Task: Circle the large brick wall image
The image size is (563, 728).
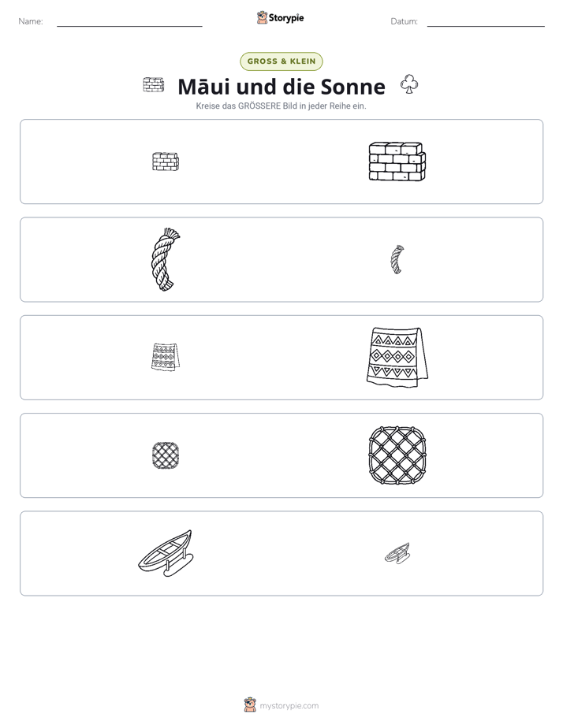Action: point(397,162)
